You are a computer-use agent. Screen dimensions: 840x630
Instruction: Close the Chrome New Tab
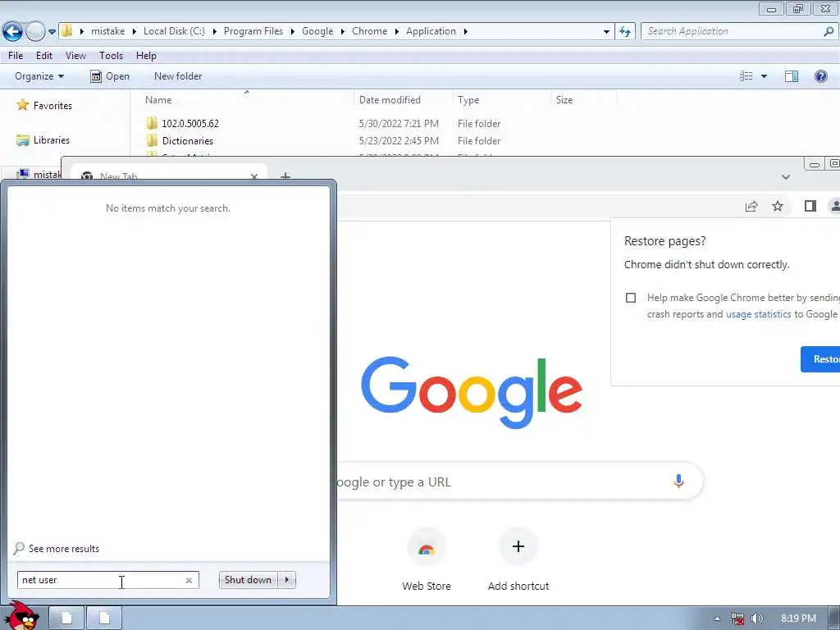tap(254, 177)
